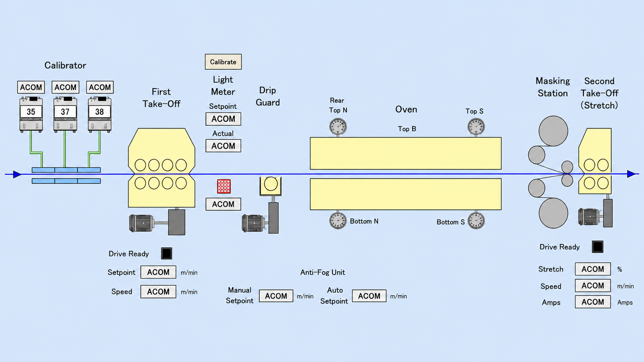Click the Second Take-Off drive motor
This screenshot has width=644, height=362.
point(590,217)
